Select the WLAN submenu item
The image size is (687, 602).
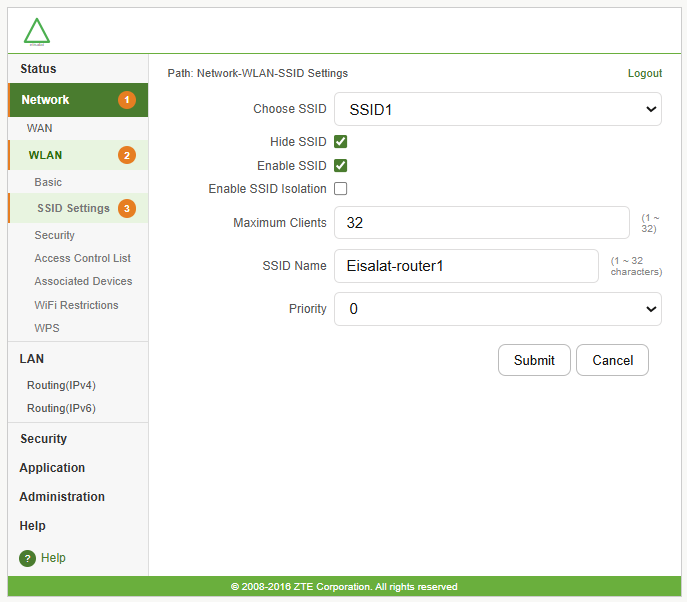coord(78,155)
